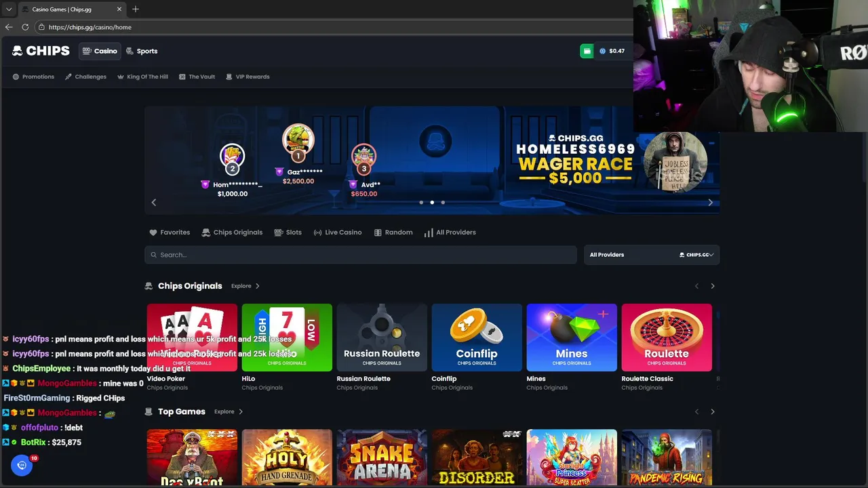The image size is (868, 488).
Task: Go back using browser back arrow
Action: (9, 27)
